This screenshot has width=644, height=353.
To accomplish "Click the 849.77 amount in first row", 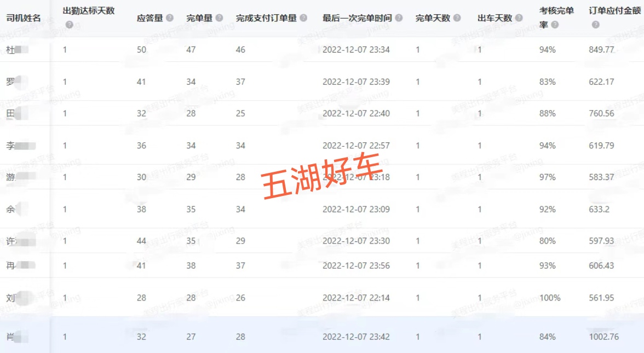I will coord(601,50).
